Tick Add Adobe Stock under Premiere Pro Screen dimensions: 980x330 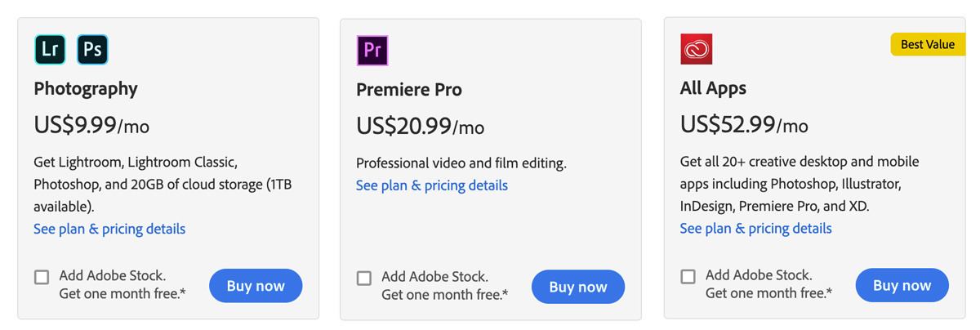click(x=364, y=278)
